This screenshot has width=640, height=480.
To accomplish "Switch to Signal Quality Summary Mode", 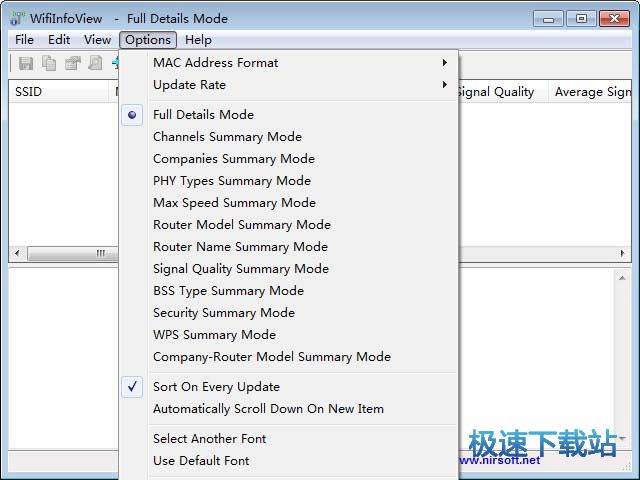I will [x=289, y=269].
